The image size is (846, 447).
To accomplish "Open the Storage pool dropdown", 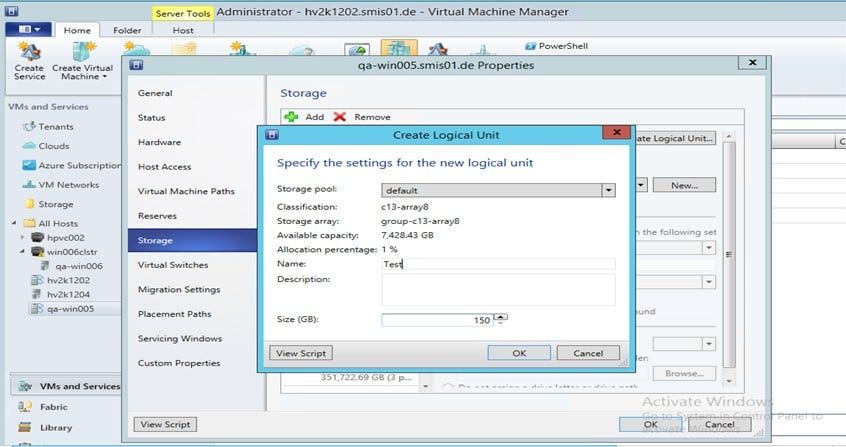I will (607, 190).
